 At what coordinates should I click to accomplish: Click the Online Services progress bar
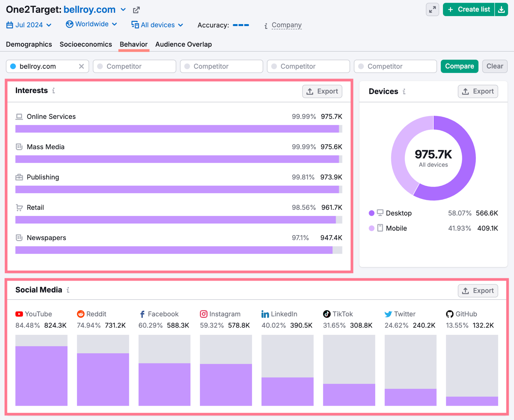[x=179, y=129]
